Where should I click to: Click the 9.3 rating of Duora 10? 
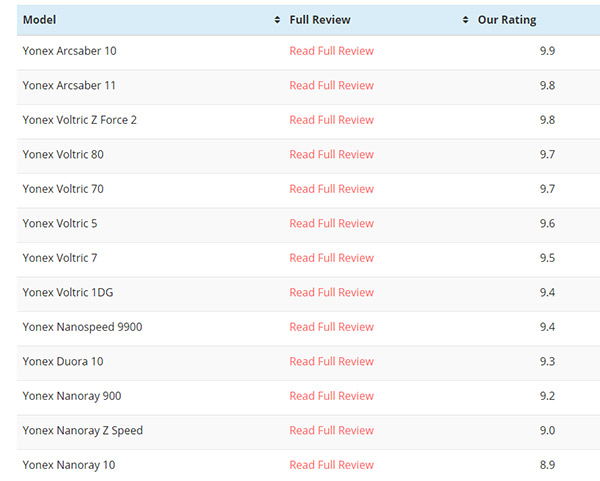point(547,361)
